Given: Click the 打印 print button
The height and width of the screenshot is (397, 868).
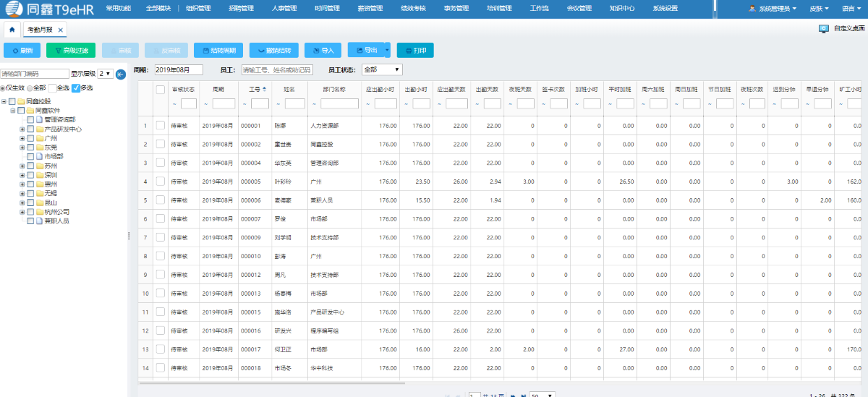Looking at the screenshot, I should tap(415, 51).
